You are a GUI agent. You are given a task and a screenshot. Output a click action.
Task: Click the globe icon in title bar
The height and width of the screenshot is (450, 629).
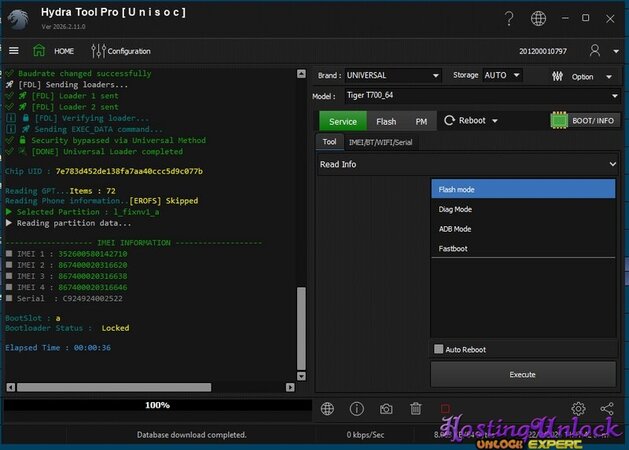click(x=539, y=18)
